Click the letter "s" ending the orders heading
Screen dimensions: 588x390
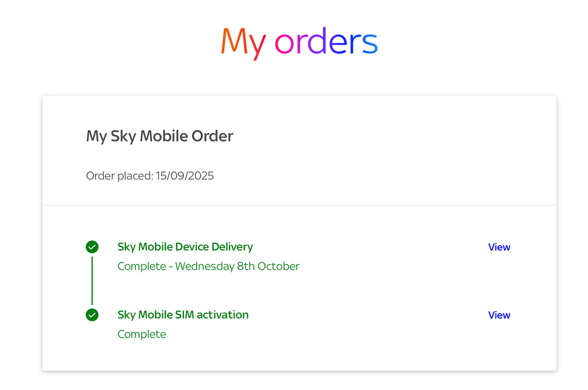[369, 44]
